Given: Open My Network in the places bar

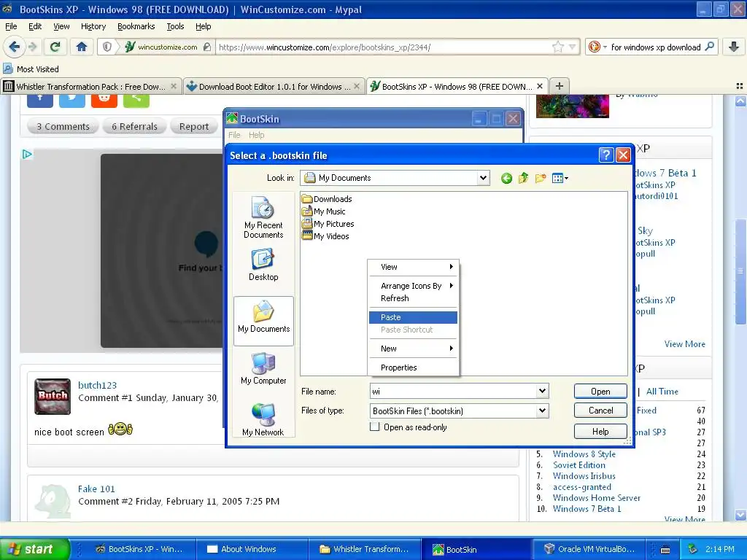Looking at the screenshot, I should click(x=263, y=419).
